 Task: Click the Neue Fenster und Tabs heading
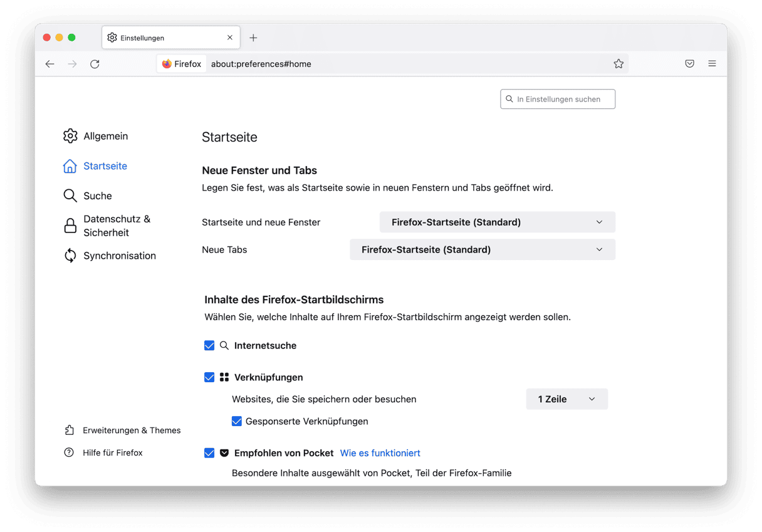(x=259, y=170)
